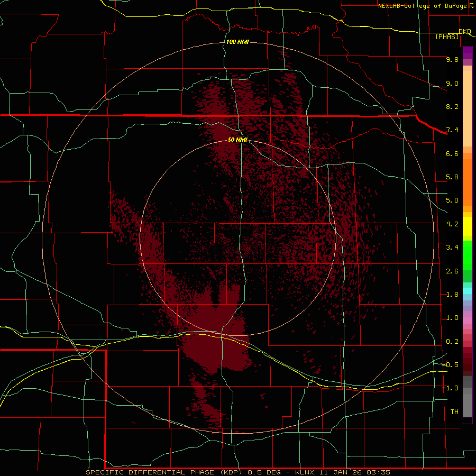This screenshot has width=476, height=476.
Task: Click the cyan band of the color bar
Action: (467, 291)
